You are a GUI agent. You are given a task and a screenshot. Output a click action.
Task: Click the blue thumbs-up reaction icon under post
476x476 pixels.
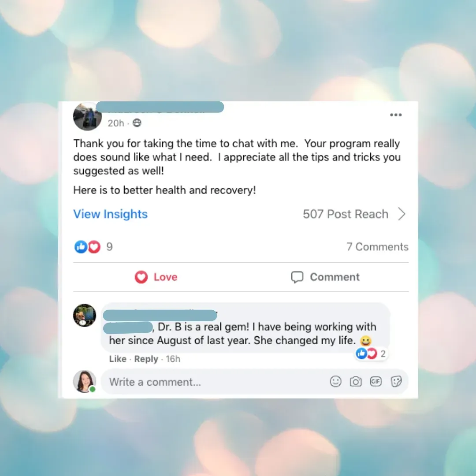coord(81,247)
